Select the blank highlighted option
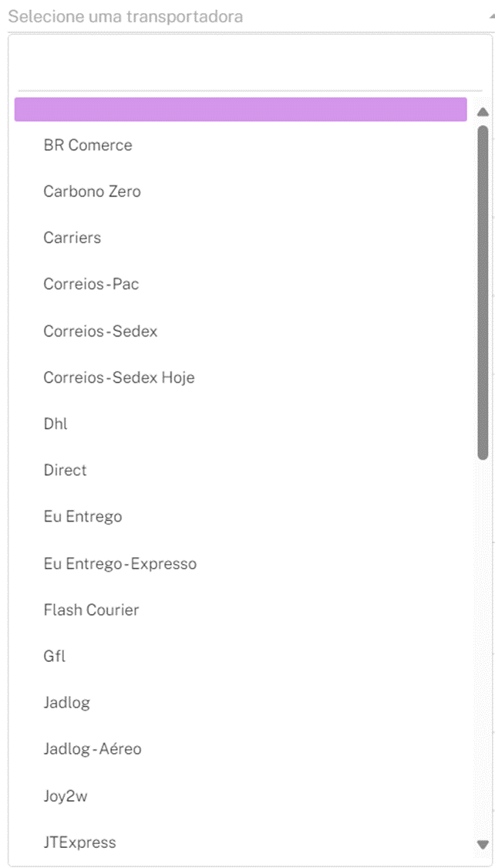Viewport: 495px width, 868px height. click(x=241, y=110)
